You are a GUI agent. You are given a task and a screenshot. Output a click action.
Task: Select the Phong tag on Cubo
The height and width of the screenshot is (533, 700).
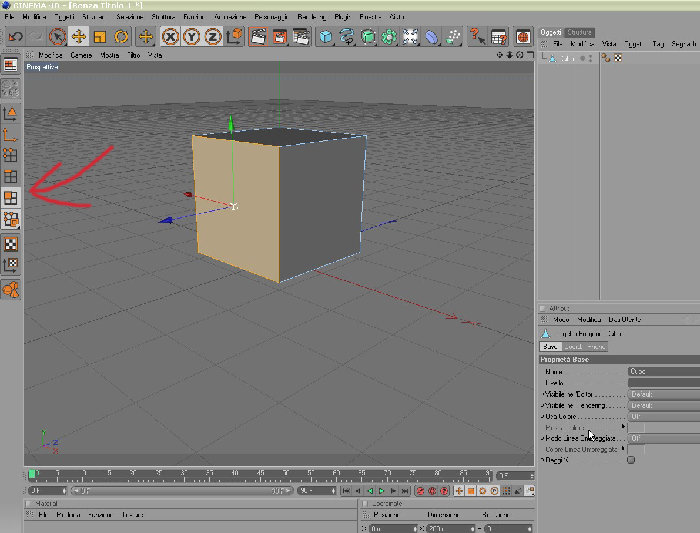(606, 58)
